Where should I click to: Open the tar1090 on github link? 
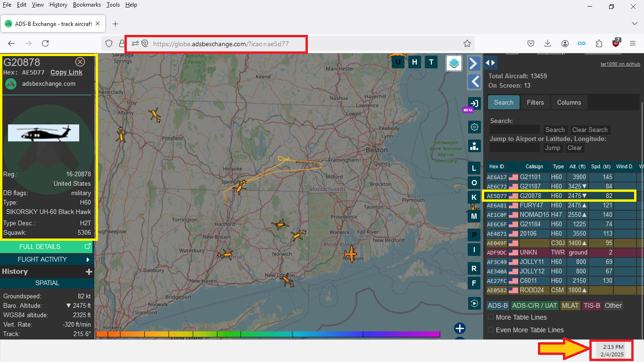pyautogui.click(x=620, y=64)
